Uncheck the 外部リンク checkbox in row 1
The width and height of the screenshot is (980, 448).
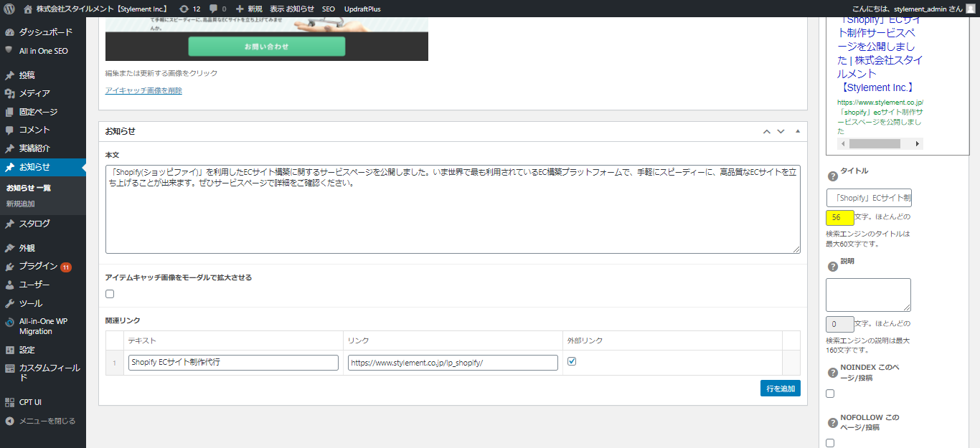click(x=572, y=361)
